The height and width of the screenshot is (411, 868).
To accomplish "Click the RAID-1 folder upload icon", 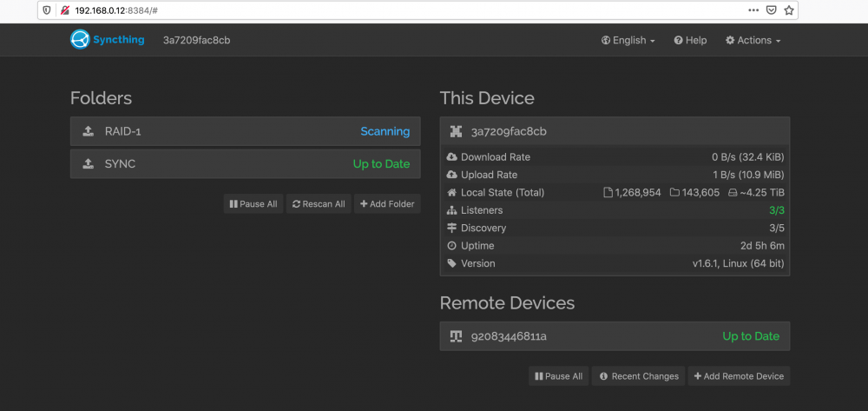I will [88, 131].
